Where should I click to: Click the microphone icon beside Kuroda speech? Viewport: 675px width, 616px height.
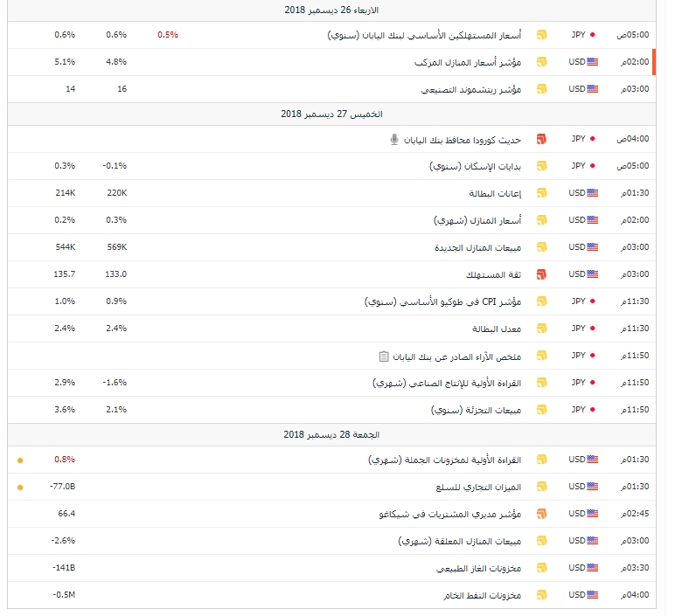393,140
